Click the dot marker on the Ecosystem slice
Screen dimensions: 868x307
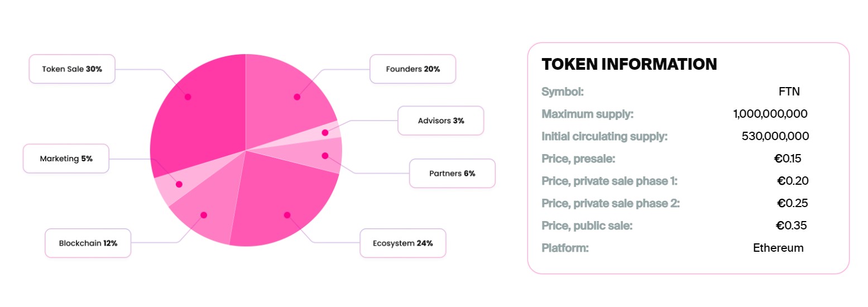click(287, 215)
